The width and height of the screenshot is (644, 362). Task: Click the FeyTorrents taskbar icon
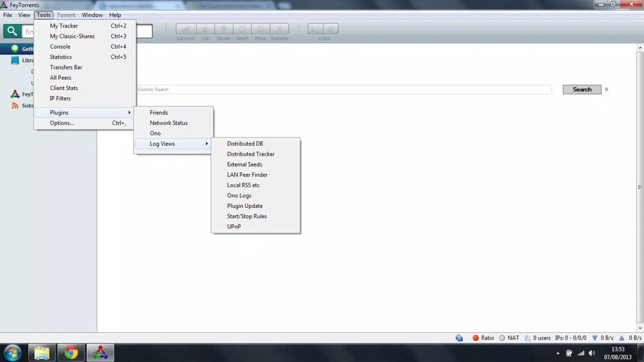pyautogui.click(x=100, y=353)
